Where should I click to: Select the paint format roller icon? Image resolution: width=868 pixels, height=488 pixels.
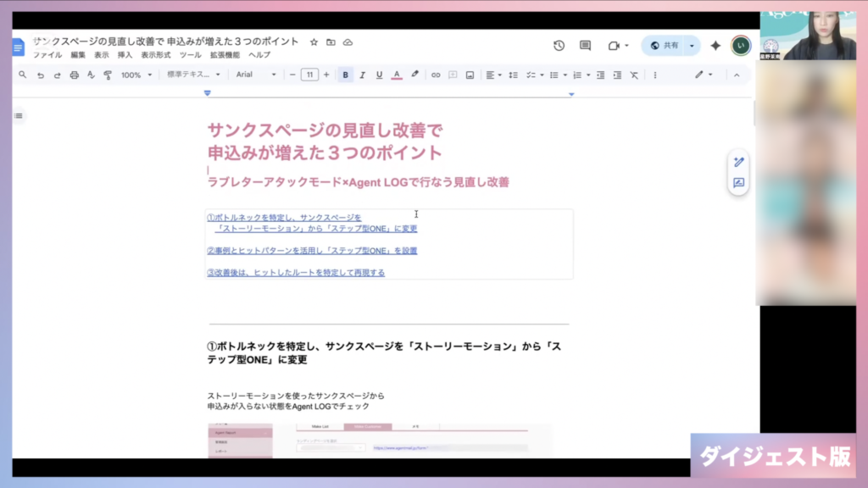(108, 75)
